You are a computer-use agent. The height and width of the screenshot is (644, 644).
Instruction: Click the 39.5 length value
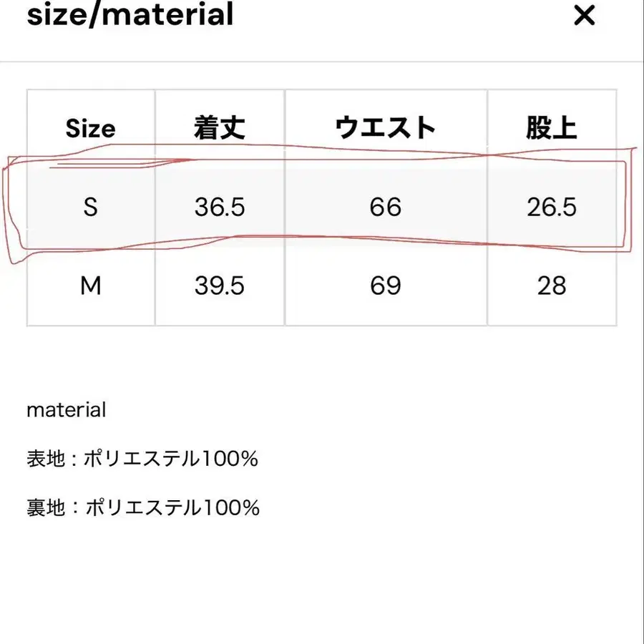click(x=220, y=286)
